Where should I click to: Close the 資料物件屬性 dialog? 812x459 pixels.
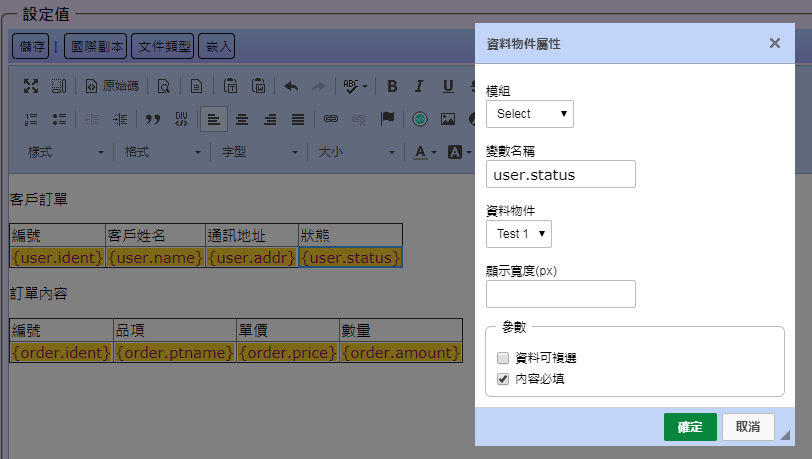coord(775,43)
